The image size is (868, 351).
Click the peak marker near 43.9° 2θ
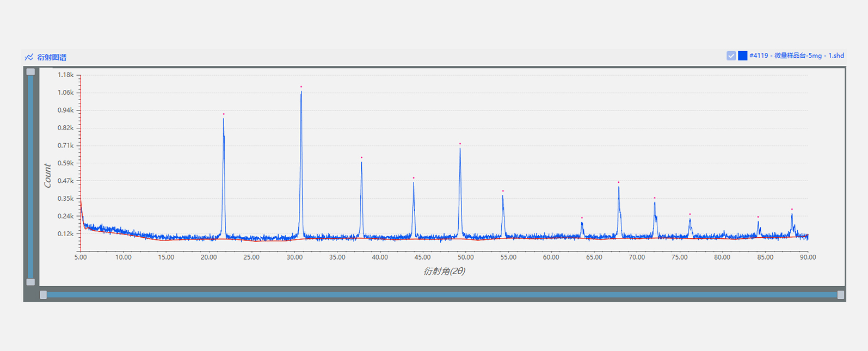pyautogui.click(x=414, y=178)
